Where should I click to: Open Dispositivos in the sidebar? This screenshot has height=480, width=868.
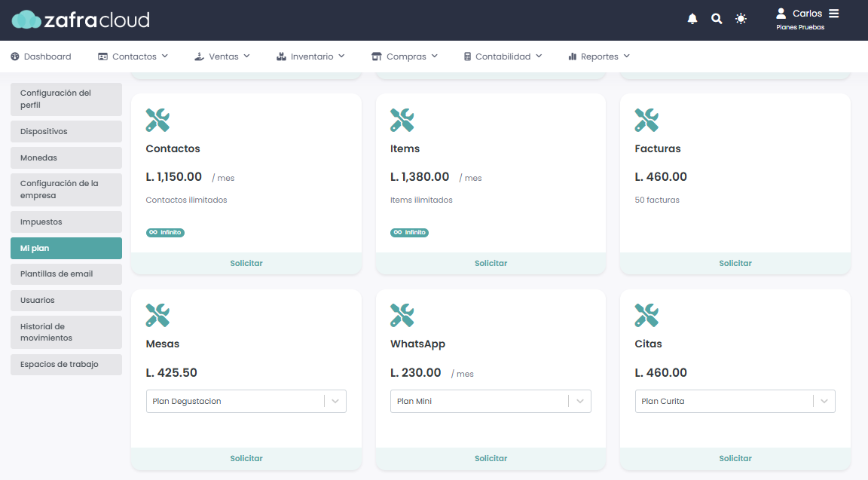[66, 131]
